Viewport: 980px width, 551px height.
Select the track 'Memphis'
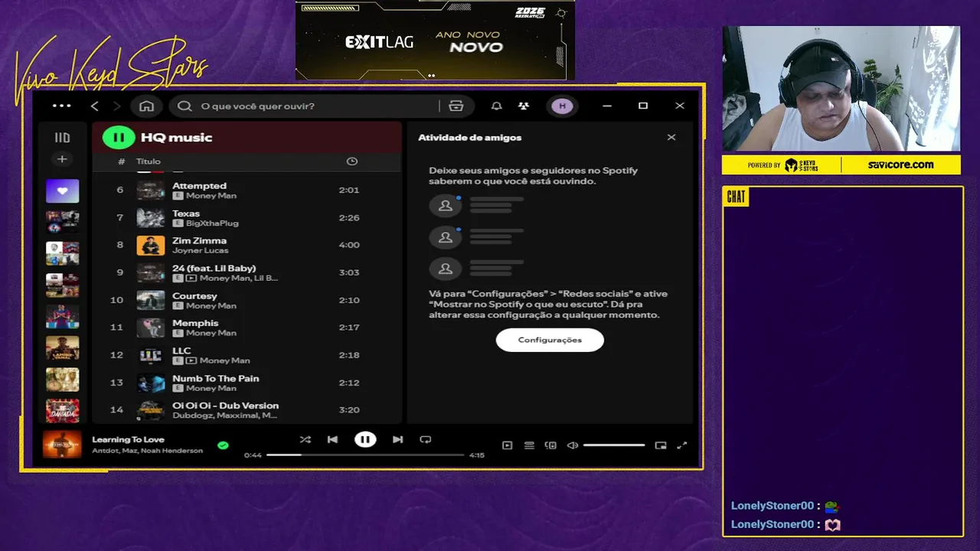[x=247, y=328]
